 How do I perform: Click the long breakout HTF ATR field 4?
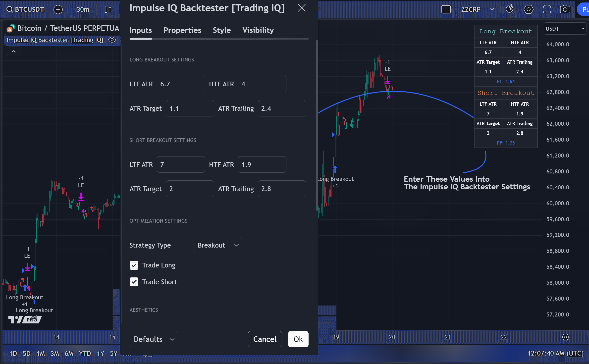(x=262, y=84)
